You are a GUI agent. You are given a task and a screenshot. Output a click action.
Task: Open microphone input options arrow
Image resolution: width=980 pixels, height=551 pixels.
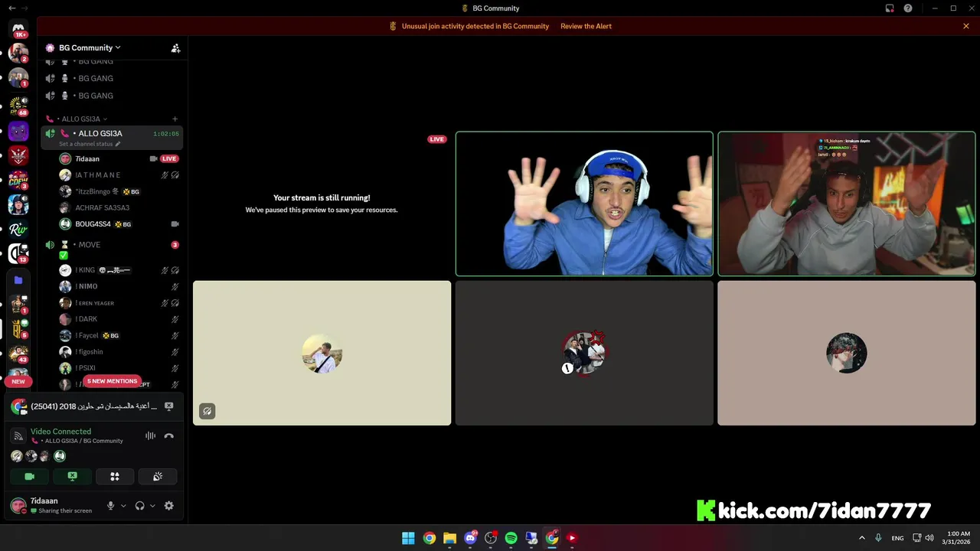[x=123, y=506]
